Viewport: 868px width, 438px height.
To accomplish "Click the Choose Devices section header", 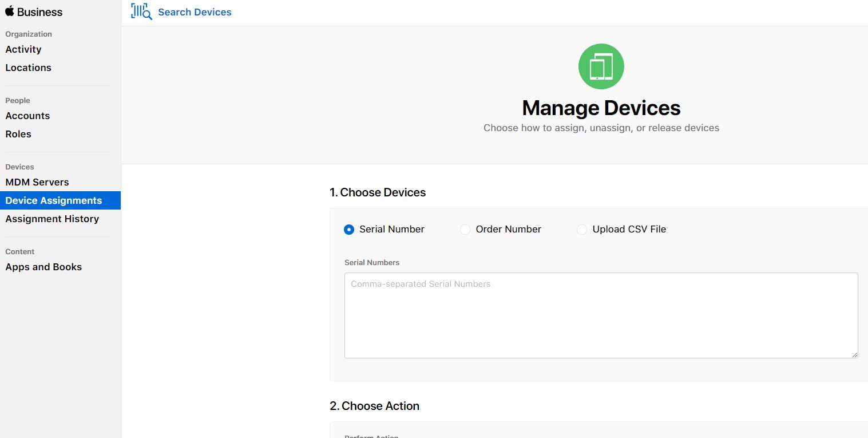I will [x=378, y=192].
